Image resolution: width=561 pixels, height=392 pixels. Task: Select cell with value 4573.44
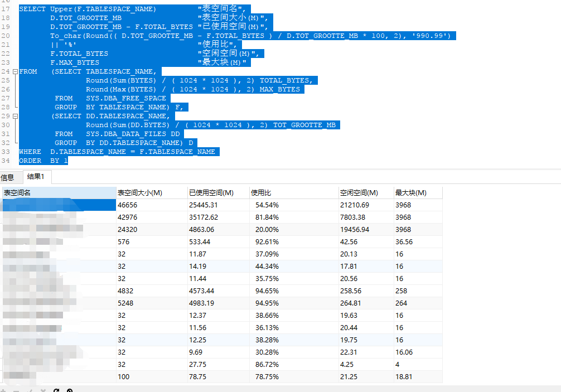pyautogui.click(x=218, y=291)
